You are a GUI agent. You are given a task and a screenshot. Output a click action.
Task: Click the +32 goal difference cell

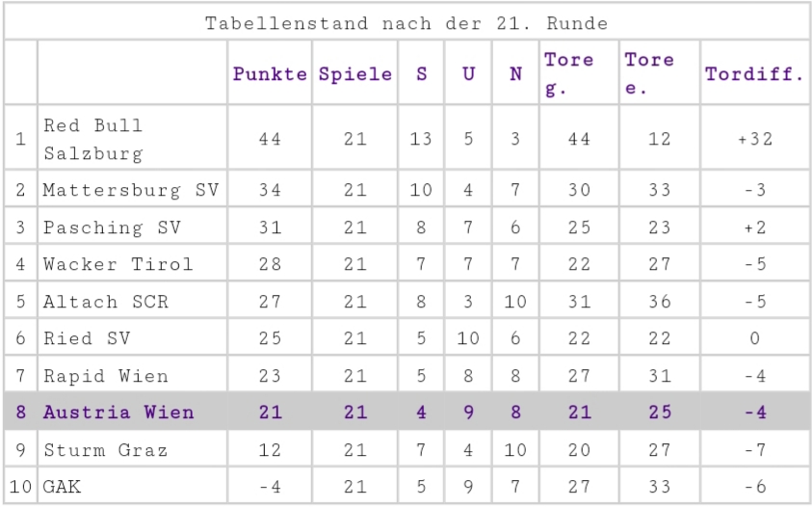754,139
